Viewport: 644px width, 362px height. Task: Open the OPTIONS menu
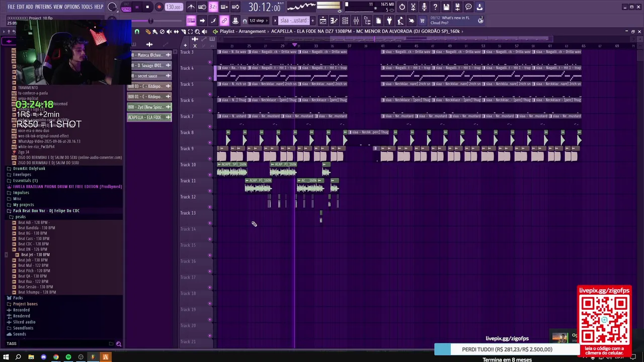pyautogui.click(x=72, y=7)
